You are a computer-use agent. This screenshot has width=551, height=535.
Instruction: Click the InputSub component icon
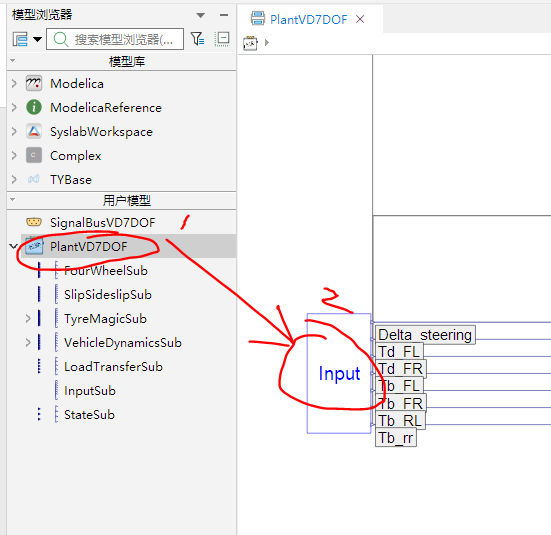point(56,390)
